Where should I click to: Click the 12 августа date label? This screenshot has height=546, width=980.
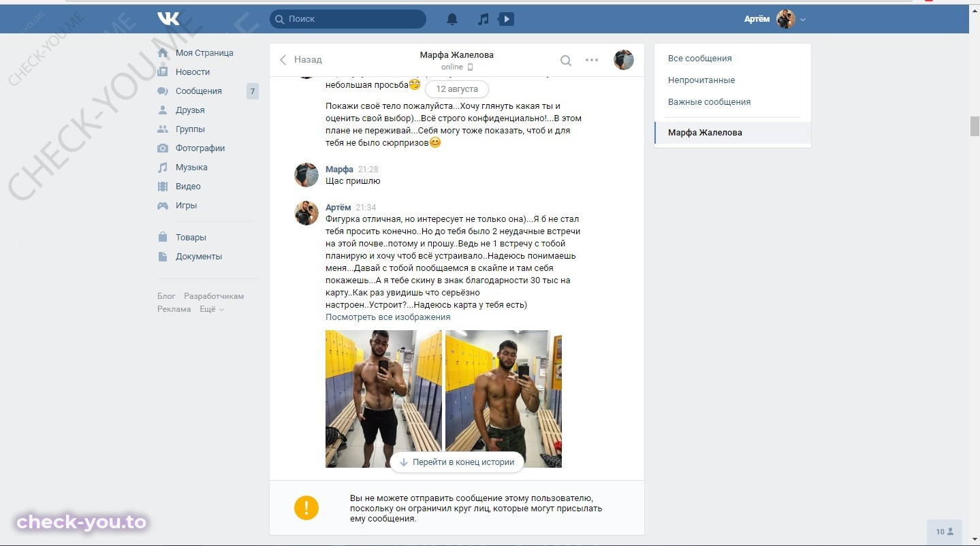[x=457, y=89]
